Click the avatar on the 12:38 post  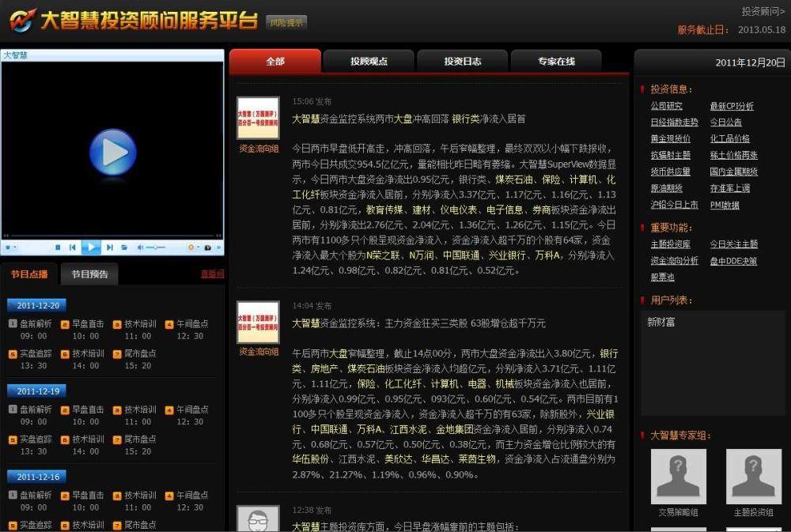pyautogui.click(x=259, y=518)
